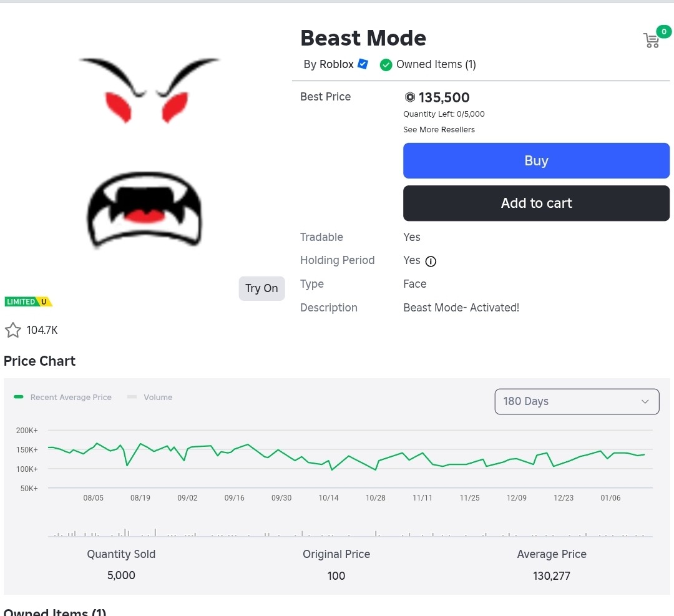
Task: Toggle the Recent Average Price legend
Action: tap(62, 397)
